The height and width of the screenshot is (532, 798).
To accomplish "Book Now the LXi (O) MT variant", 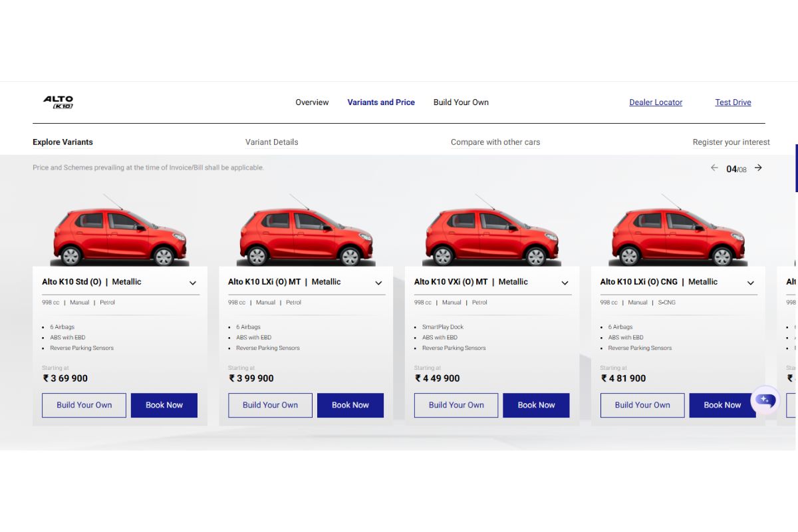I will 350,405.
